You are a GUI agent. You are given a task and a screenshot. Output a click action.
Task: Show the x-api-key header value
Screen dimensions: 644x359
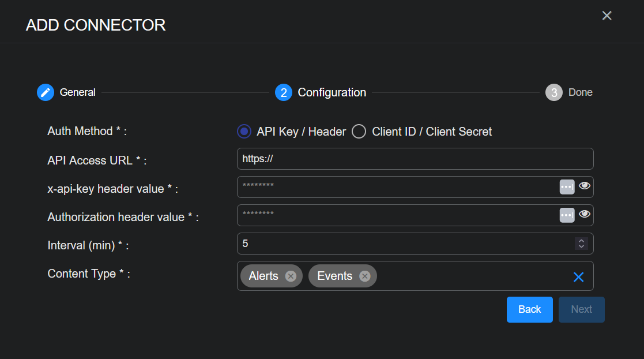(x=585, y=186)
